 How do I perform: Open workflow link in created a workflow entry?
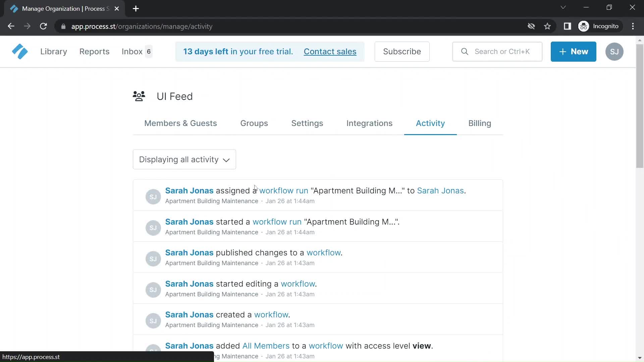(271, 315)
